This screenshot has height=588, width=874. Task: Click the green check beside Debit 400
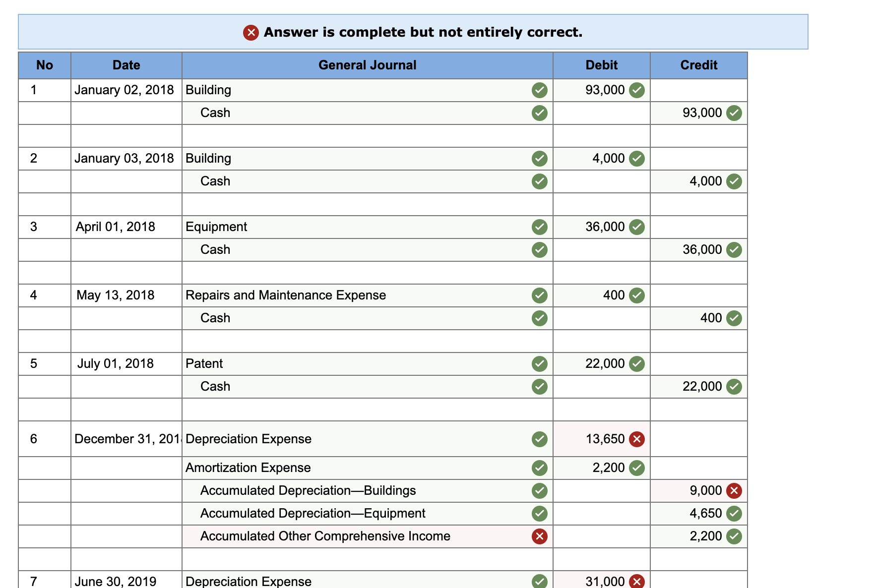point(637,295)
